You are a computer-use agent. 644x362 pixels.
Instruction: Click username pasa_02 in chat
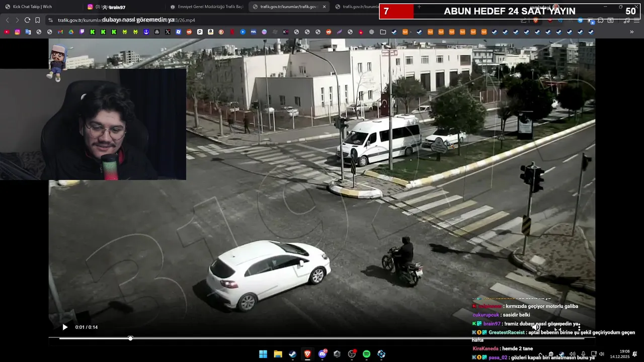click(x=498, y=357)
